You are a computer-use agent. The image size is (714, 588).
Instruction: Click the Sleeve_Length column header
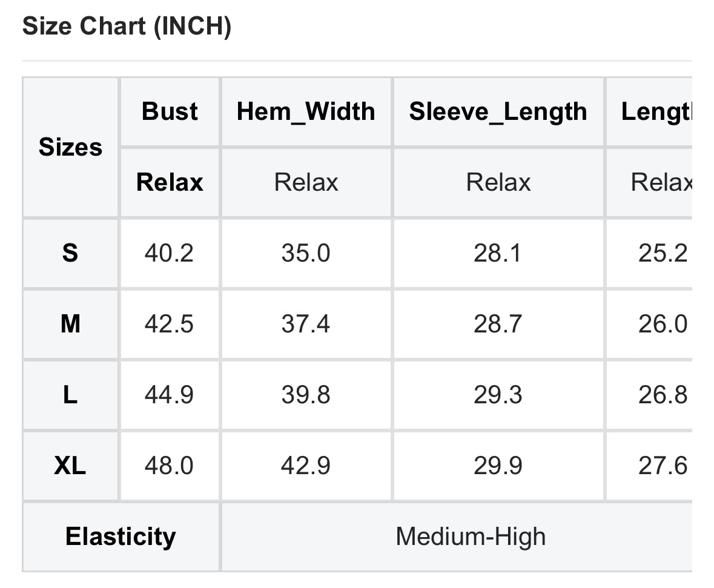pyautogui.click(x=498, y=111)
